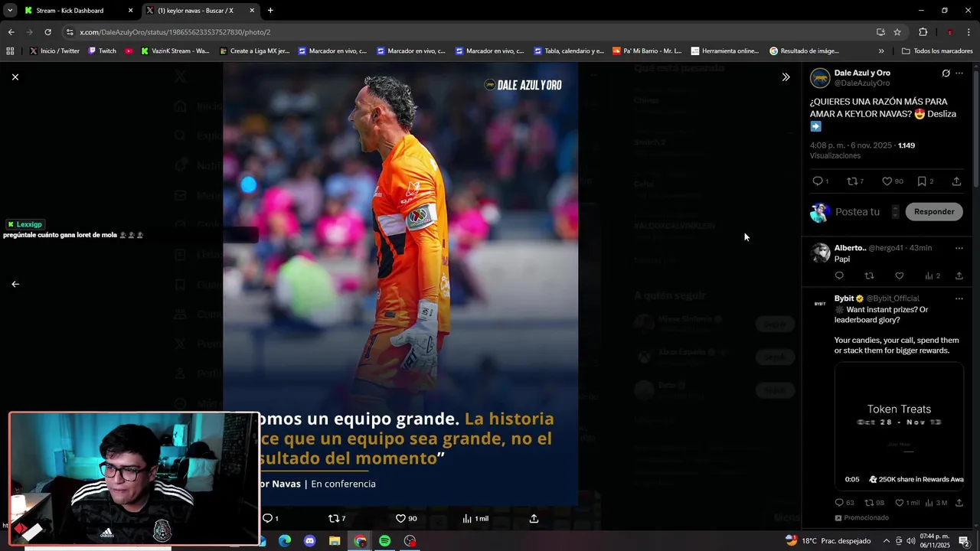Viewport: 980px width, 551px height.
Task: Open the Dale Azul y Oro profile avatar
Action: (x=820, y=78)
